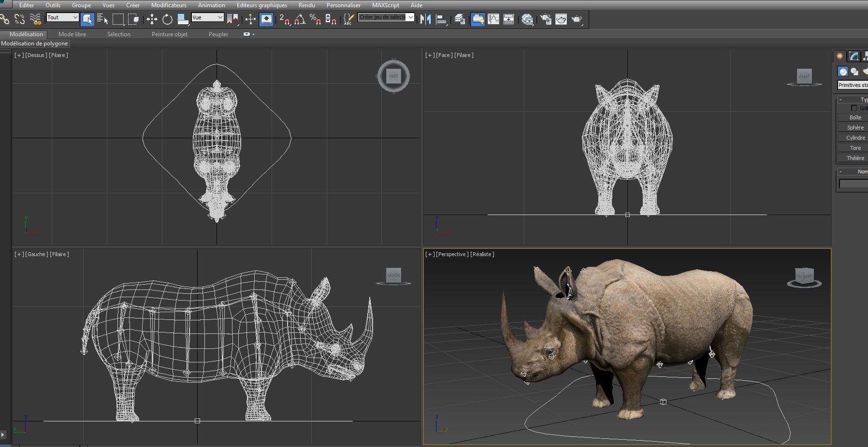Open the Layer Manager icon
The image size is (868, 447).
pyautogui.click(x=460, y=19)
